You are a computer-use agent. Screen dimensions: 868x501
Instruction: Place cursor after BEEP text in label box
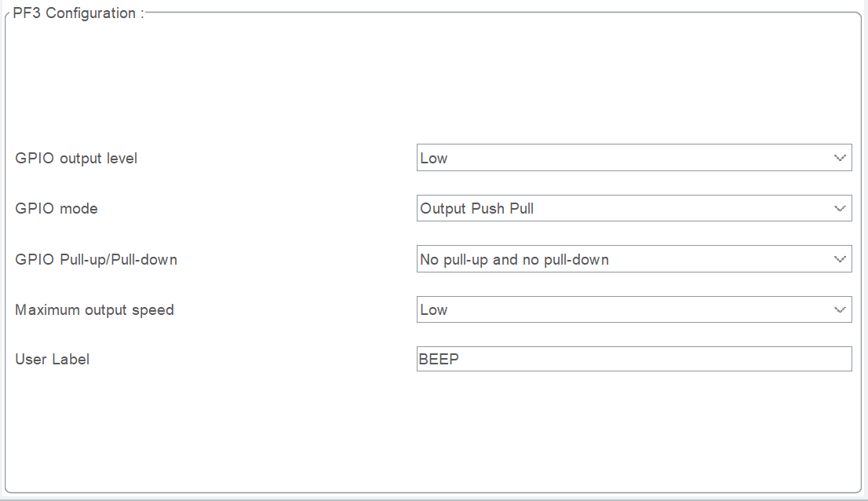coord(461,360)
